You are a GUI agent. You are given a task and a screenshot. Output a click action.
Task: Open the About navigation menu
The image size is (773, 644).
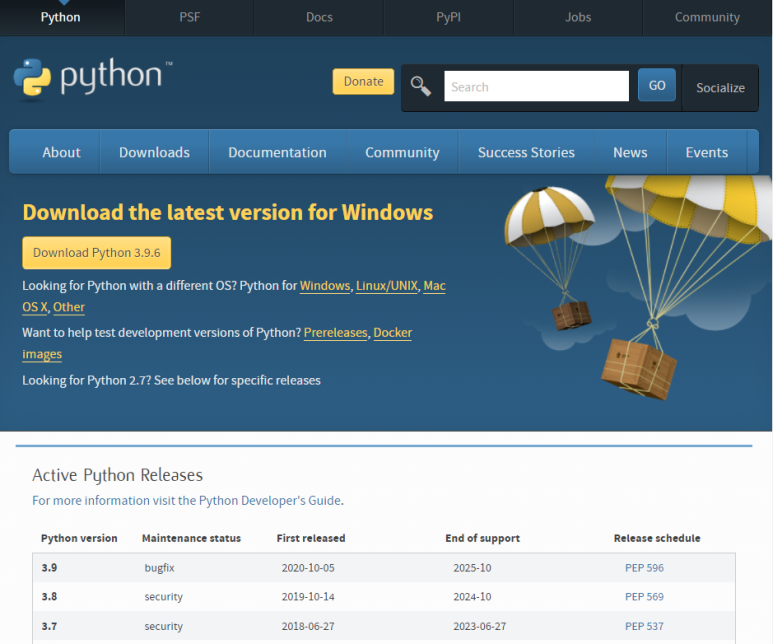tap(61, 152)
